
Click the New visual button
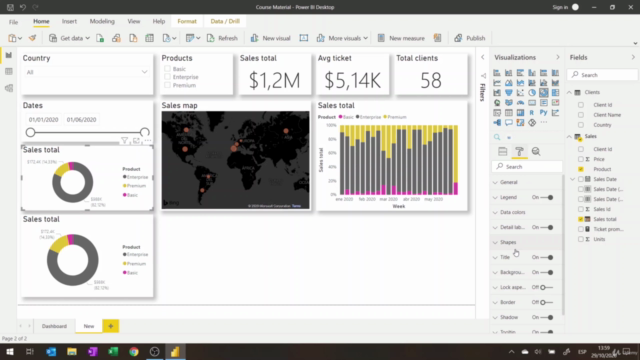pos(270,38)
